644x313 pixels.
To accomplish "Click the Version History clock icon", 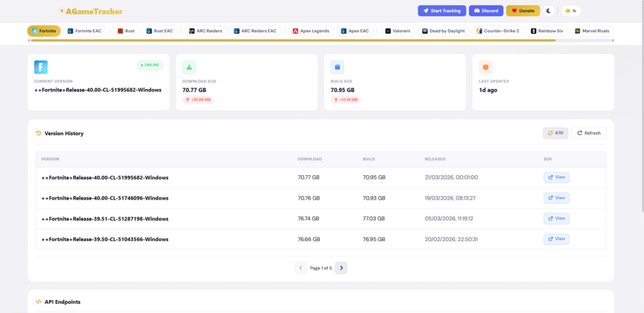I will [39, 134].
